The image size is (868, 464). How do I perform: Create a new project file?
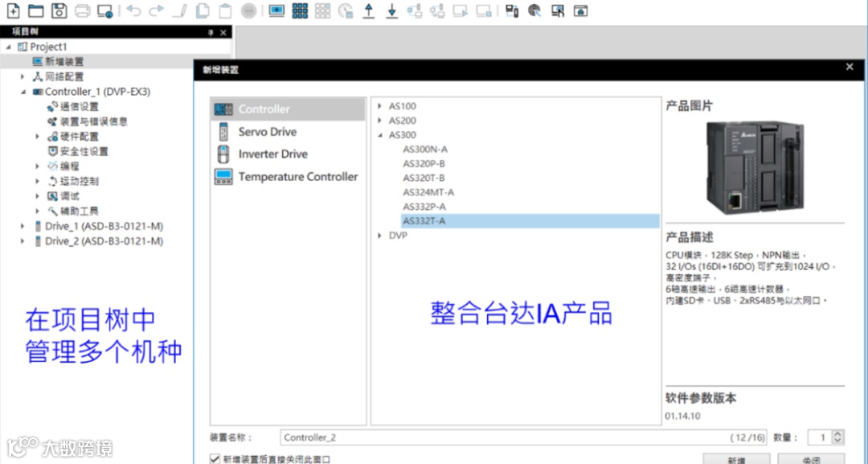(x=14, y=10)
